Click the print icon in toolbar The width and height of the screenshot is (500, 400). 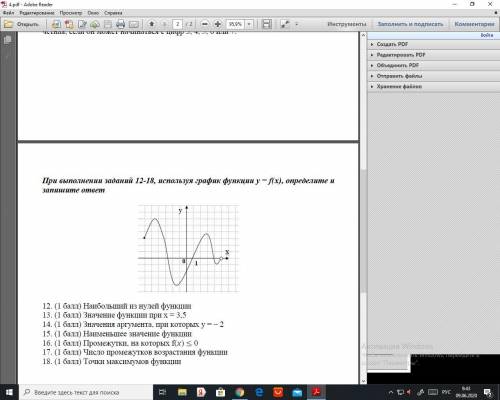tap(120, 24)
